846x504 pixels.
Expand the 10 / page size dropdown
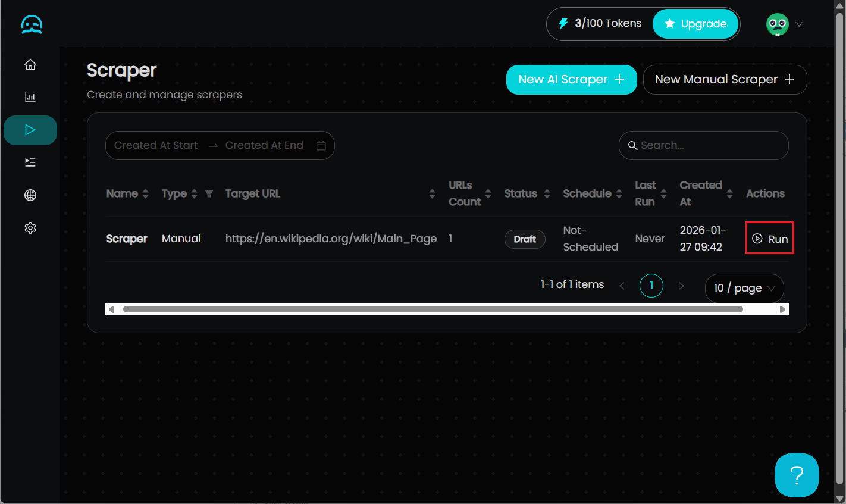tap(744, 288)
